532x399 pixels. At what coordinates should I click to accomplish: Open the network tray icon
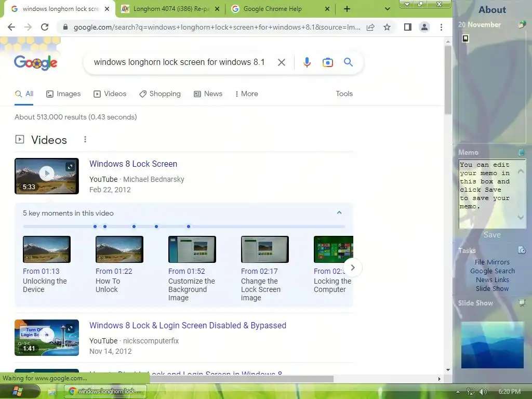tap(471, 392)
